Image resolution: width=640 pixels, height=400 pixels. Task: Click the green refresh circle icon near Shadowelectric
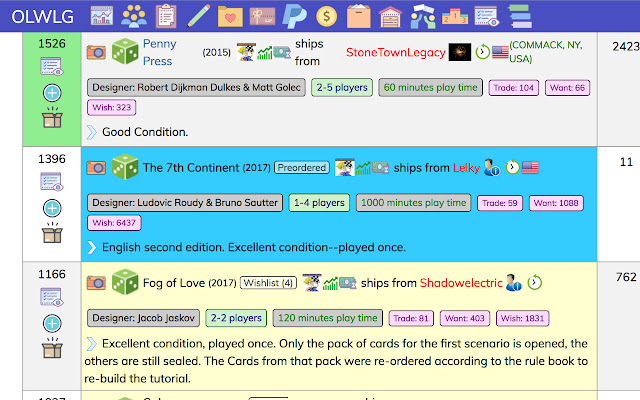coord(535,282)
